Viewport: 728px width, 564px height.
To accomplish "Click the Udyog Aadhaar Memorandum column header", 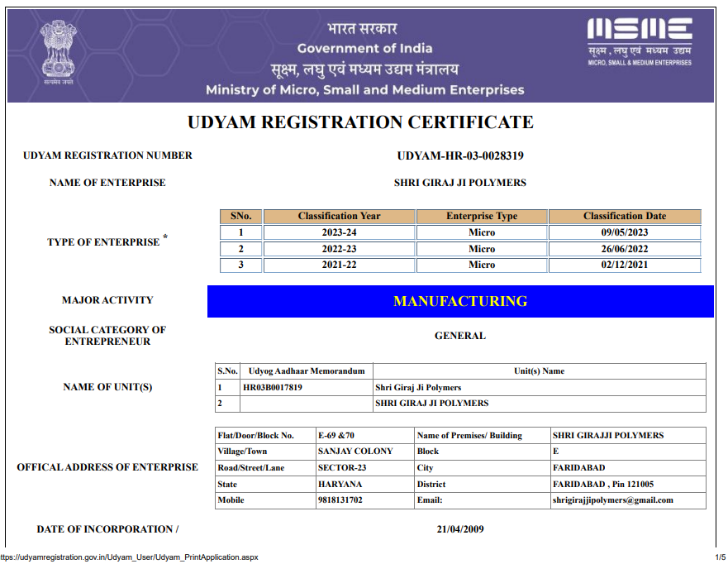I will coord(307,371).
